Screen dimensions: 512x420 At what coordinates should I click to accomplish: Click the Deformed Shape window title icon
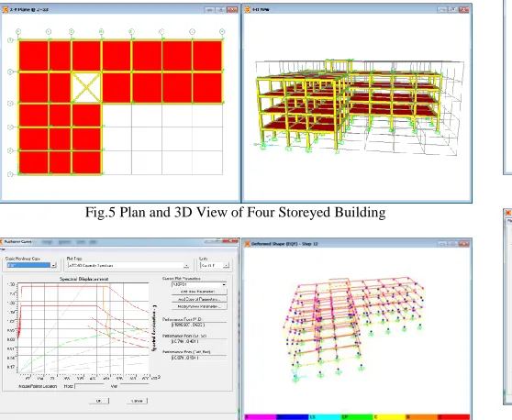point(248,244)
